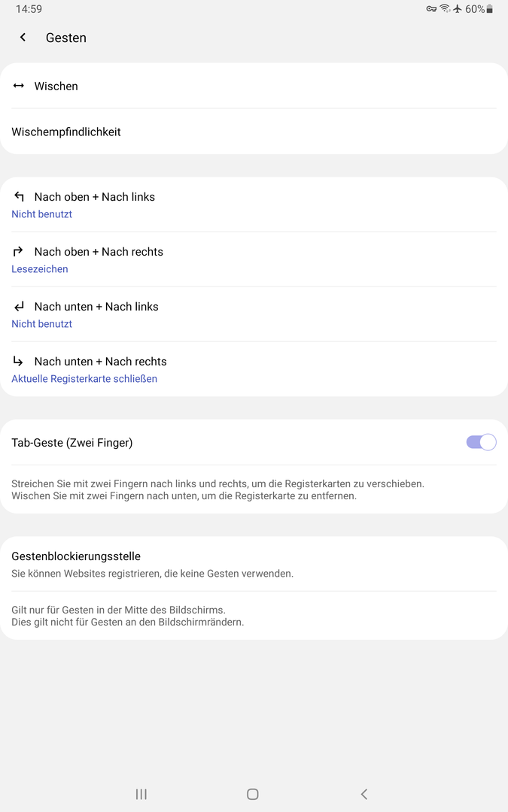Open the Wischen settings entry
508x812 pixels.
[x=254, y=86]
